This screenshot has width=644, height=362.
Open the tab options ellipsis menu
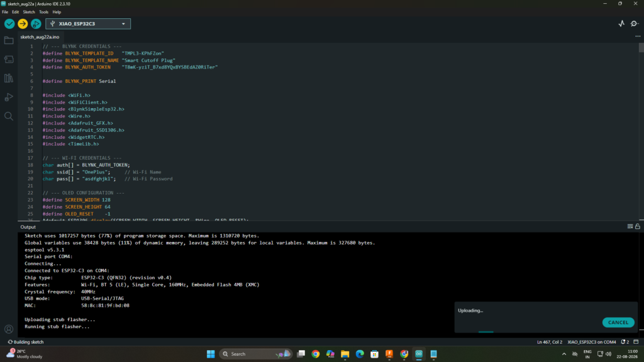click(x=638, y=36)
